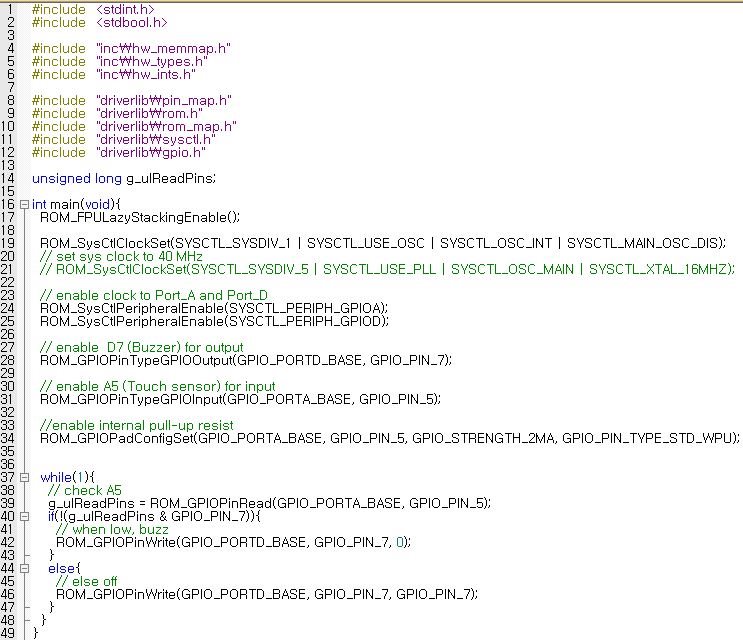
Task: Click GPIO_PIN_TYPE_STD_WPU argument
Action: [647, 439]
